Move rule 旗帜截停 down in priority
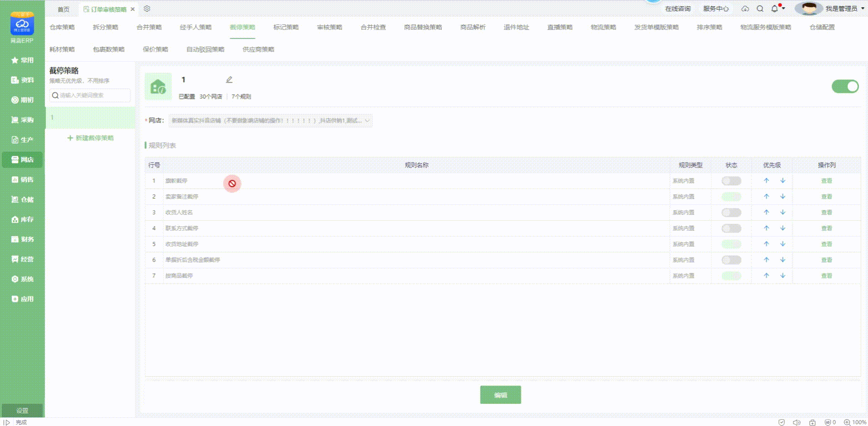The height and width of the screenshot is (426, 868). (x=783, y=180)
